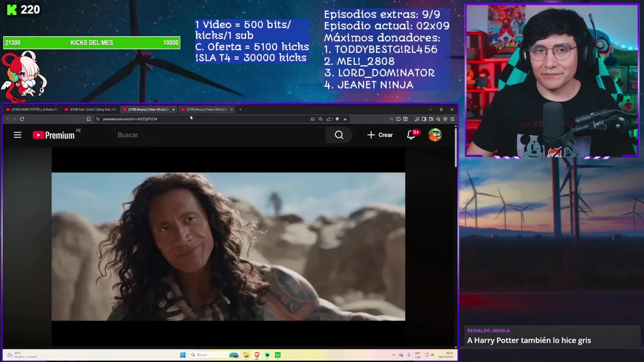
Task: Open Brave browser taskbar icon
Action: tap(257, 355)
